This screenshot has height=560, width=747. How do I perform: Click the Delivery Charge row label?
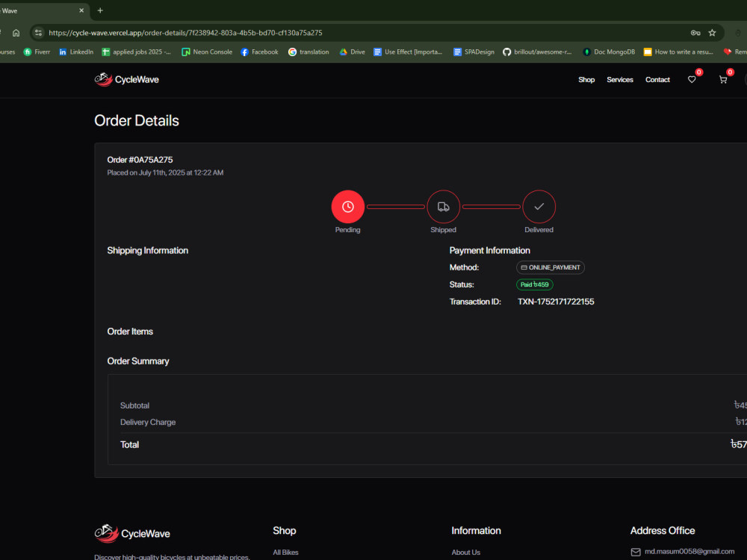[x=148, y=423]
